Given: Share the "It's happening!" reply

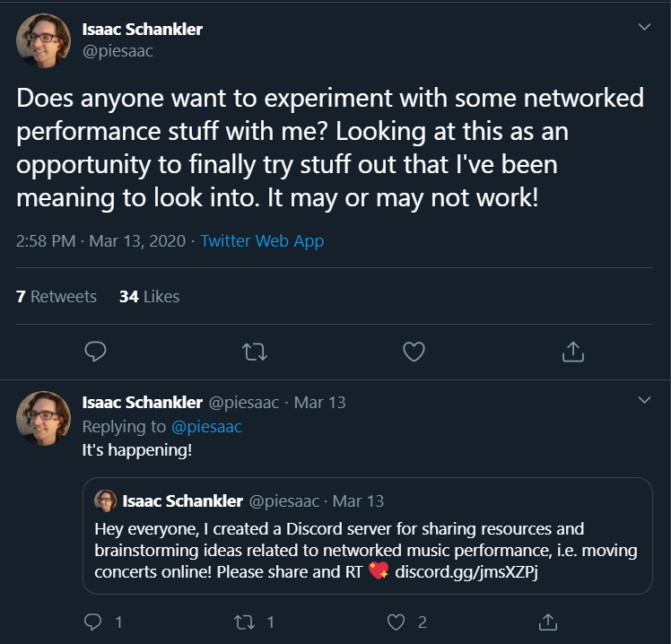Looking at the screenshot, I should coord(547,621).
